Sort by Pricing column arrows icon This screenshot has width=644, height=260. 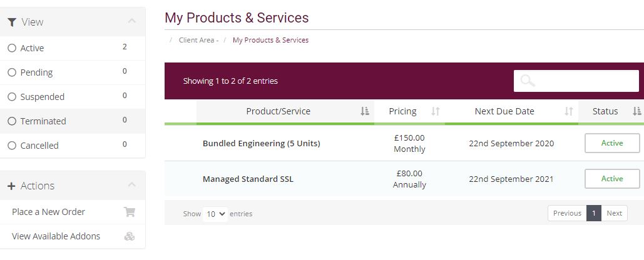[x=436, y=111]
